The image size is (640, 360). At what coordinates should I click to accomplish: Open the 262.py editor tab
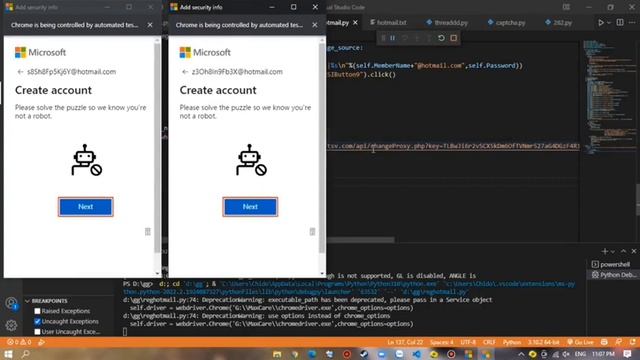tap(559, 22)
